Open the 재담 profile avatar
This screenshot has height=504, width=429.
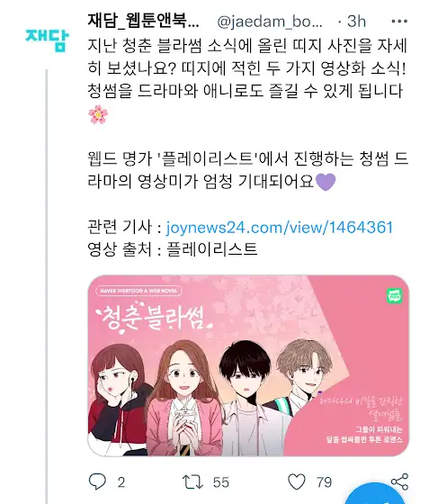click(x=47, y=40)
